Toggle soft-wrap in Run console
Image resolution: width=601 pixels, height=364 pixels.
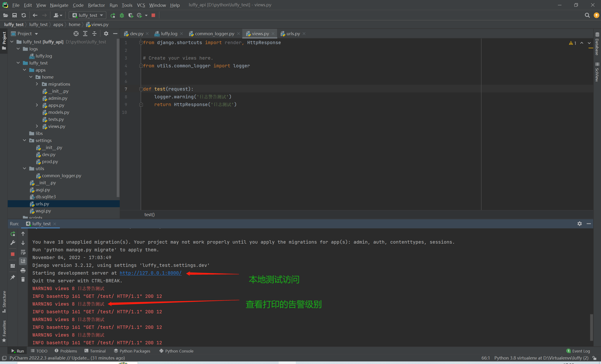pyautogui.click(x=23, y=252)
